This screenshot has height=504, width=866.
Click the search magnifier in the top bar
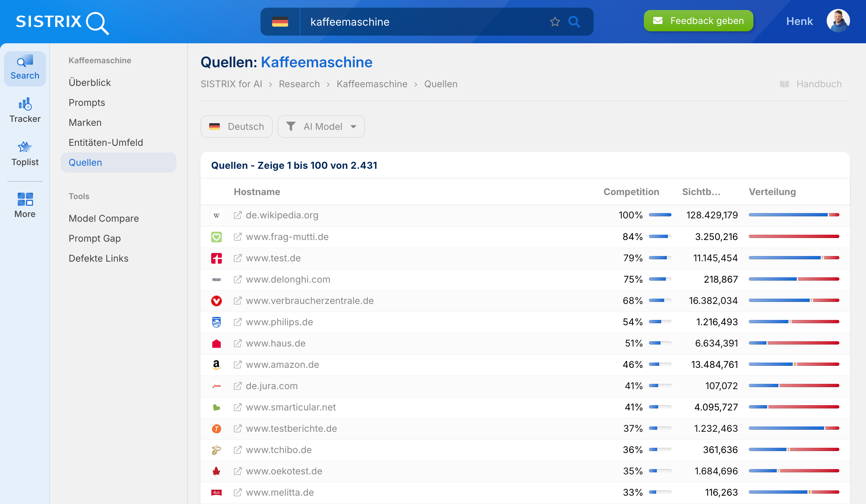click(574, 22)
